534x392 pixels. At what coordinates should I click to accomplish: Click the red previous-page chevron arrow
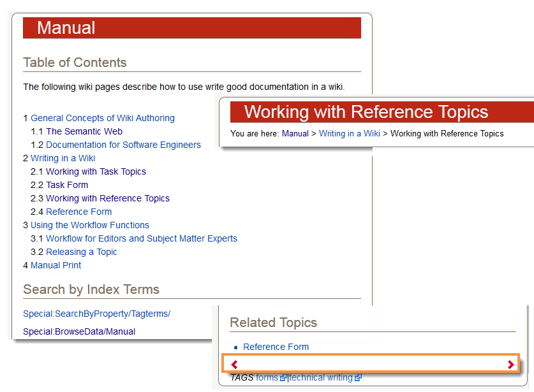pos(234,365)
